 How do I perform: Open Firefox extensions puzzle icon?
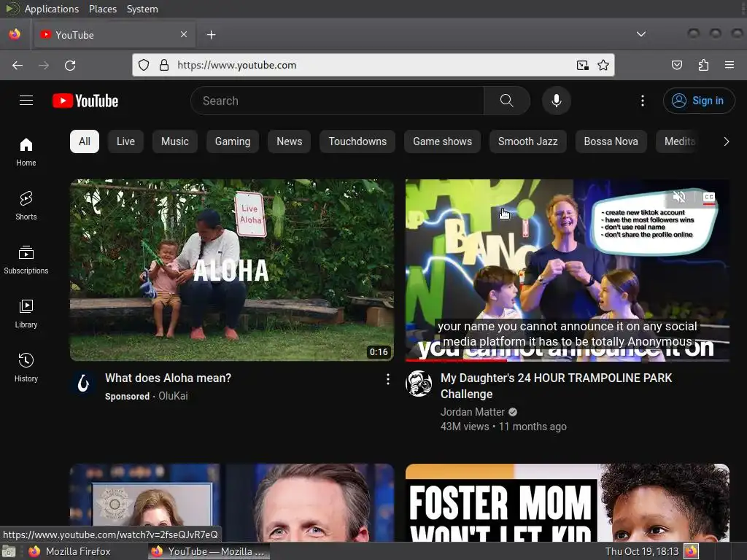click(x=703, y=65)
